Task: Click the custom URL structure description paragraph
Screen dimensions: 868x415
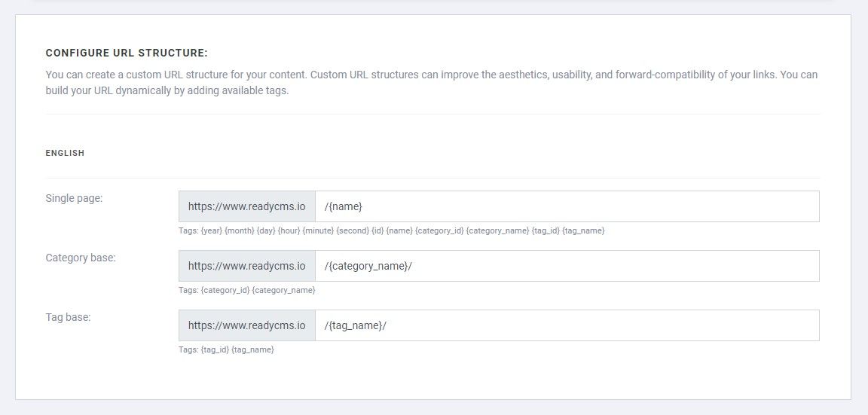Action: [431, 82]
